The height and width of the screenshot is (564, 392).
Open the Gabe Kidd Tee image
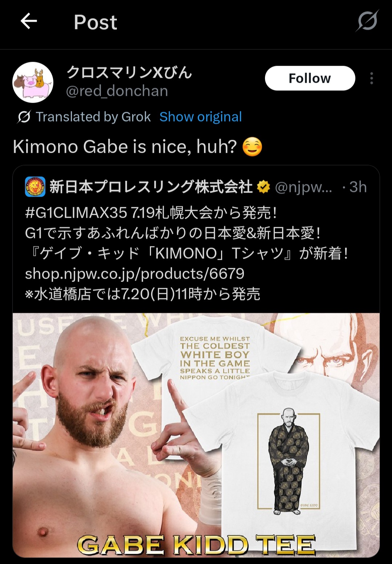pyautogui.click(x=196, y=435)
